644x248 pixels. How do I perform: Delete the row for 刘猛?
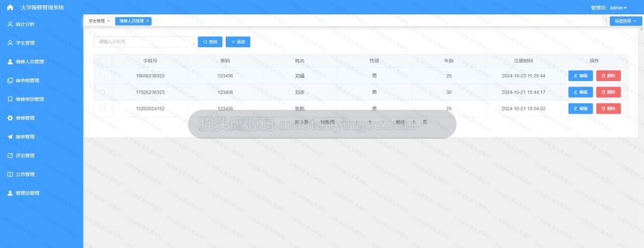pyautogui.click(x=608, y=76)
